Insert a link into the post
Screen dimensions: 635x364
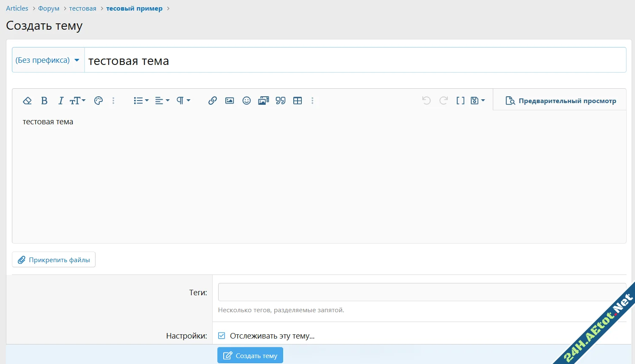pos(212,101)
